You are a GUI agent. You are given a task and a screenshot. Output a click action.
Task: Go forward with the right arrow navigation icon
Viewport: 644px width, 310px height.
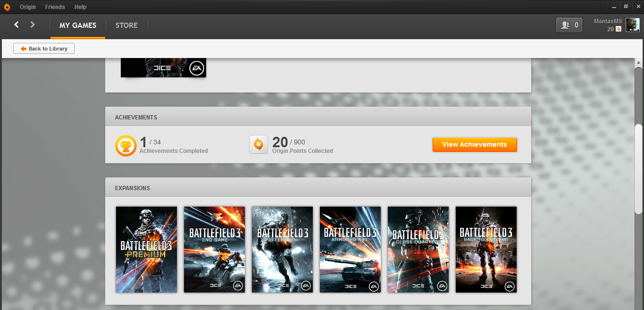click(33, 25)
